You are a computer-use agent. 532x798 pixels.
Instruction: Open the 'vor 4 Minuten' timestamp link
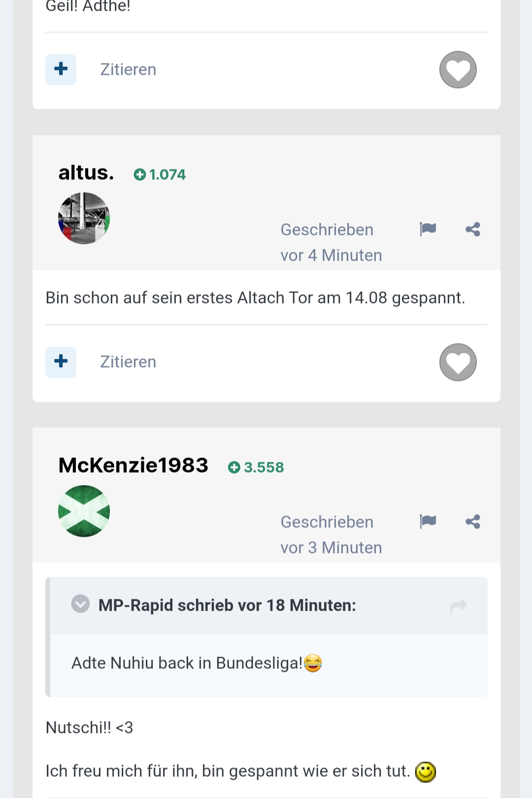[x=332, y=255]
